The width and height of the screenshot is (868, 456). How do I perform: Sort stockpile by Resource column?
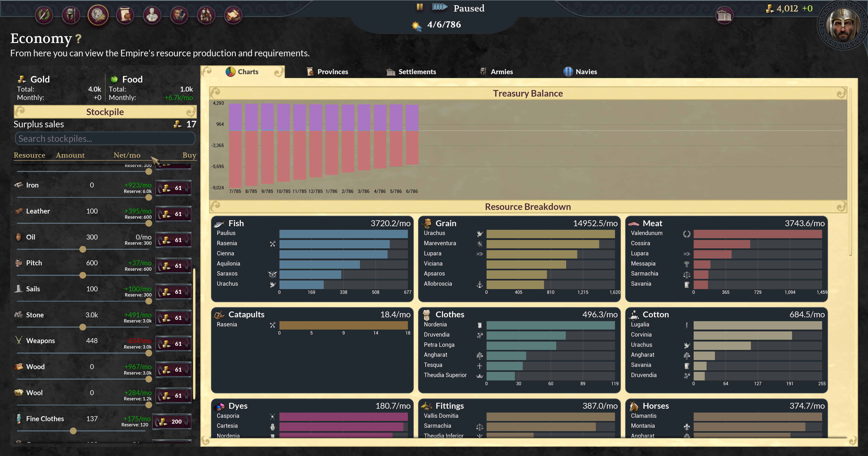click(29, 155)
